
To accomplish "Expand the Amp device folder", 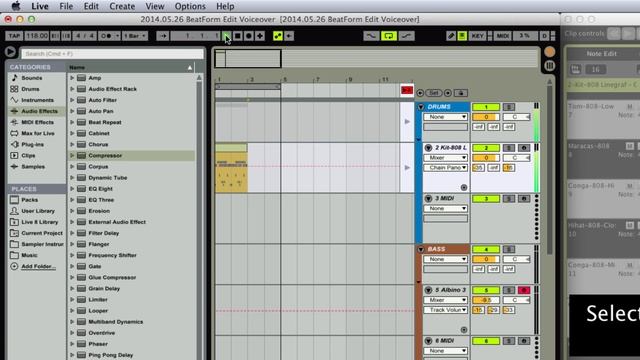I will coord(72,78).
